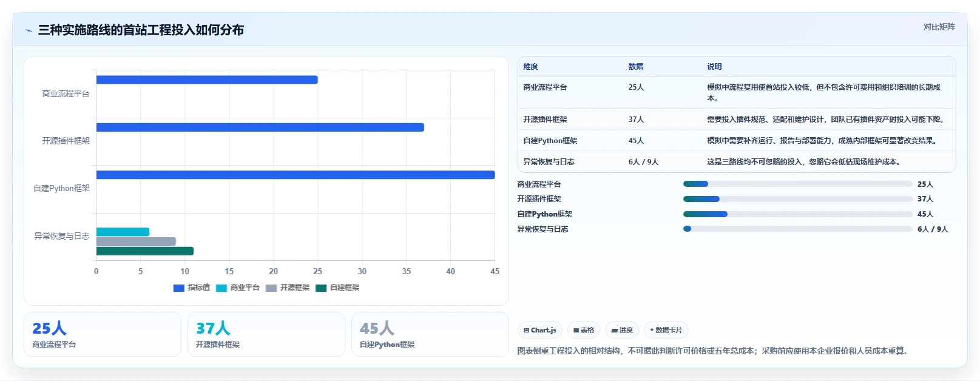Click the 自建Python框架 chart axis label
The width and height of the screenshot is (980, 381).
tap(61, 189)
